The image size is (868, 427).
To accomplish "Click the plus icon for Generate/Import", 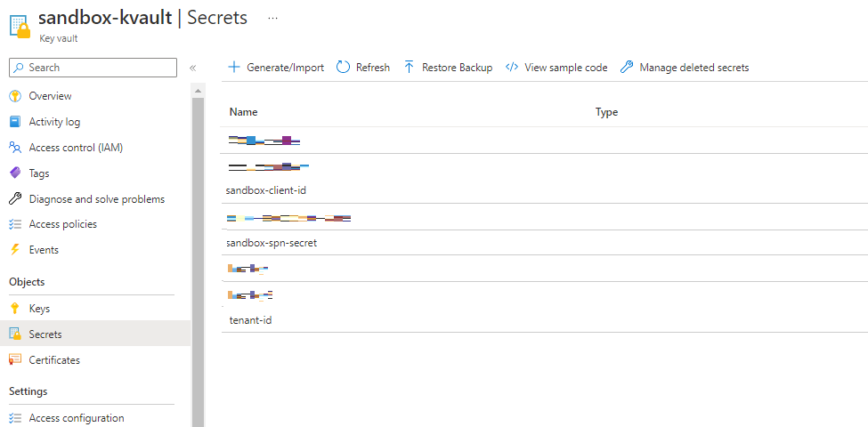I will [x=234, y=68].
